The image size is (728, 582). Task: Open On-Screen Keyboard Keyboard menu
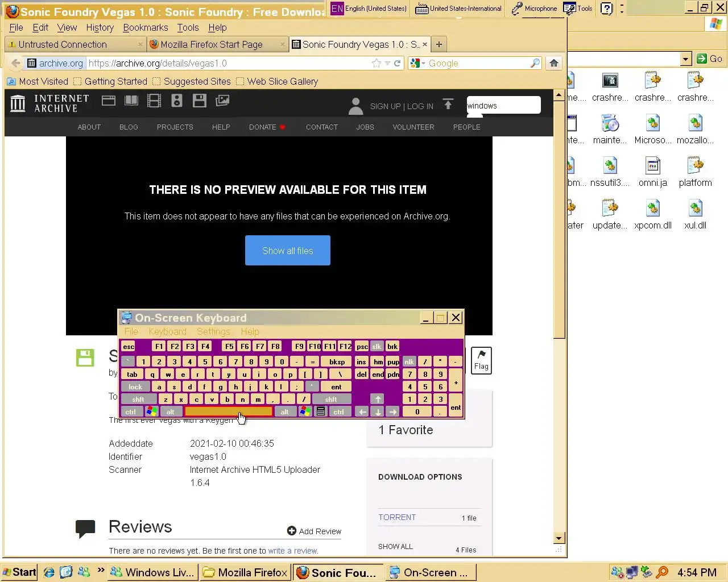[x=167, y=332]
